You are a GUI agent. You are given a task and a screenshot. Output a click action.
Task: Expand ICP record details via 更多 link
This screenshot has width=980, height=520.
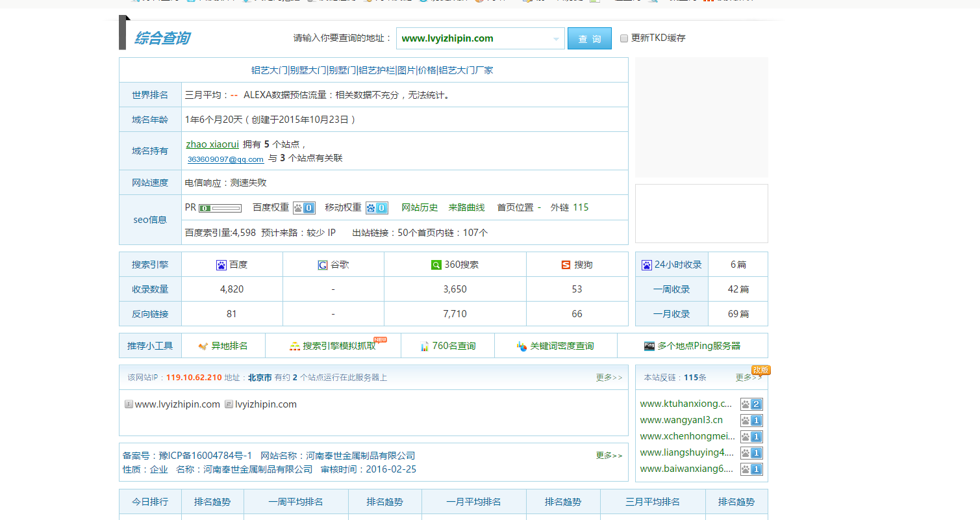point(609,456)
